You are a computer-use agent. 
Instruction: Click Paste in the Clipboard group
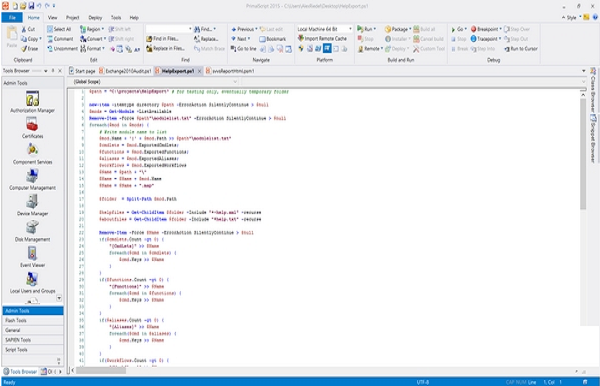12,37
